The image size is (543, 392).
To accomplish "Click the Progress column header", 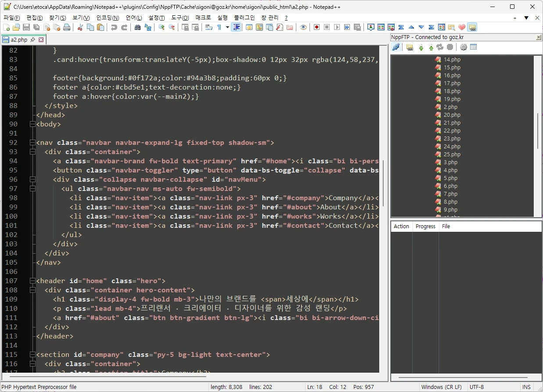I will click(x=425, y=227).
